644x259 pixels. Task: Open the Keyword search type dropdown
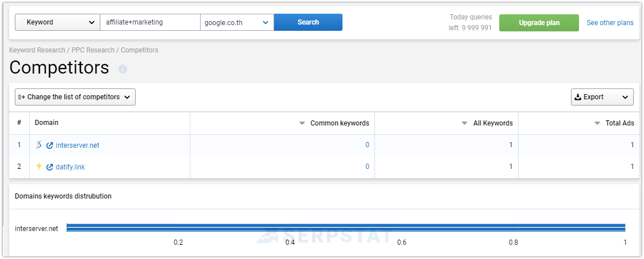click(x=58, y=22)
